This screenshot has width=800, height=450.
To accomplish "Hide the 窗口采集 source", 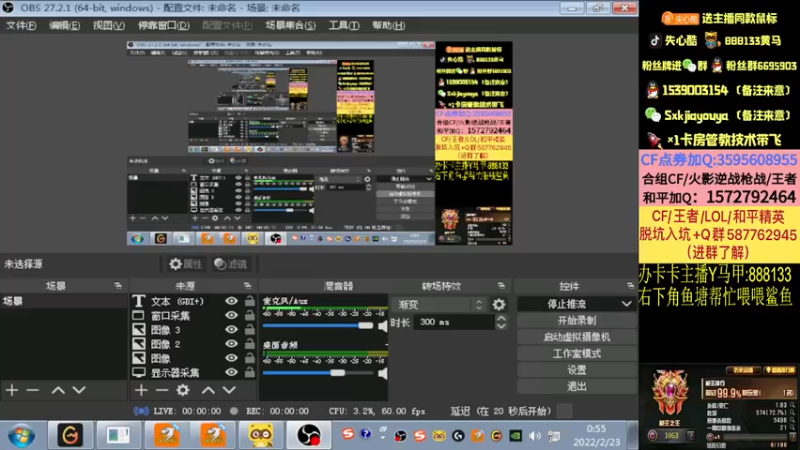I will coord(231,315).
